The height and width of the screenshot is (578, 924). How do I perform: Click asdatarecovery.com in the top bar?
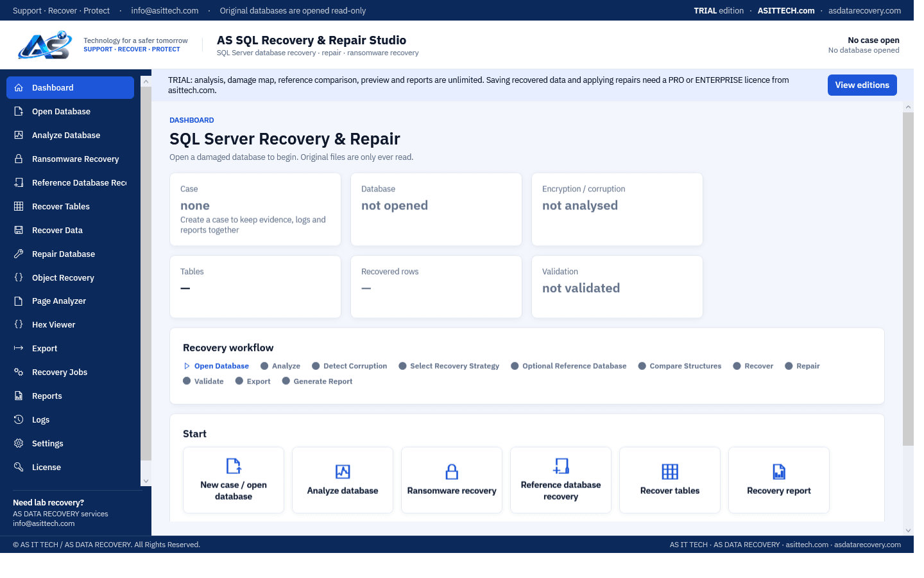[864, 10]
